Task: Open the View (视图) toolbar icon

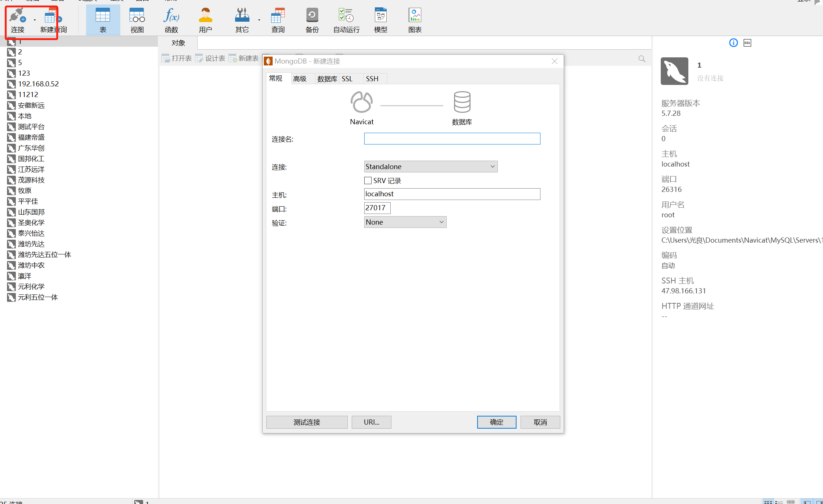Action: [137, 21]
